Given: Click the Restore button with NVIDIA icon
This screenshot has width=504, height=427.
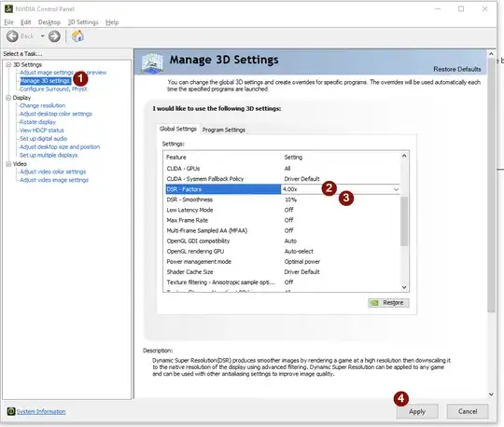Looking at the screenshot, I should (x=388, y=303).
